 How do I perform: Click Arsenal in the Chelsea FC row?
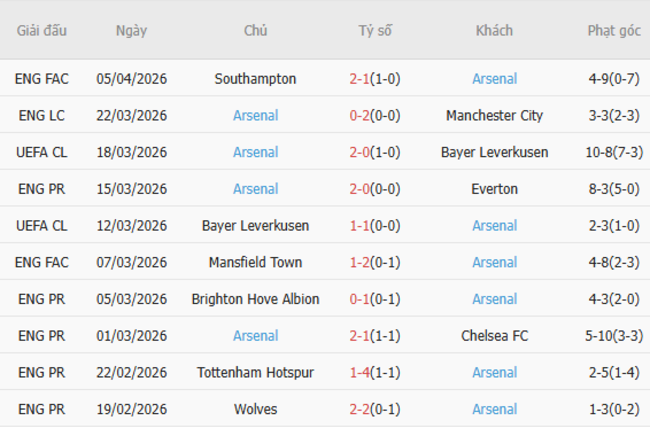[255, 336]
